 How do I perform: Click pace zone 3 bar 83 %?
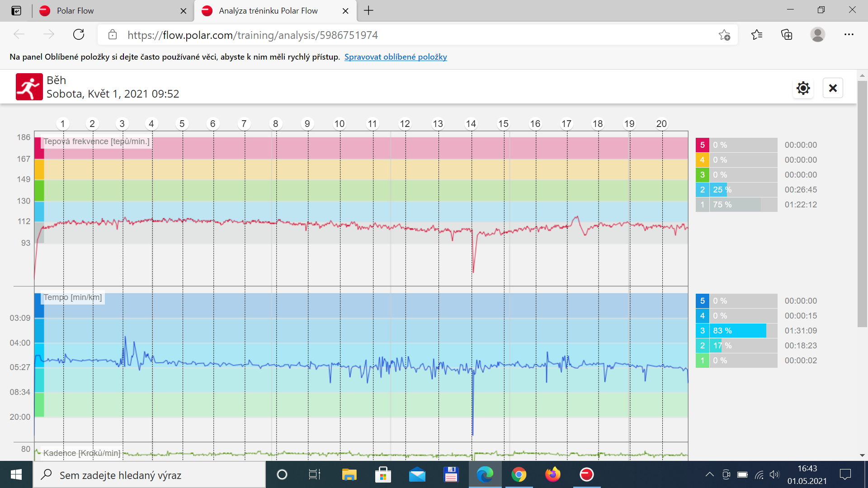[736, 331]
